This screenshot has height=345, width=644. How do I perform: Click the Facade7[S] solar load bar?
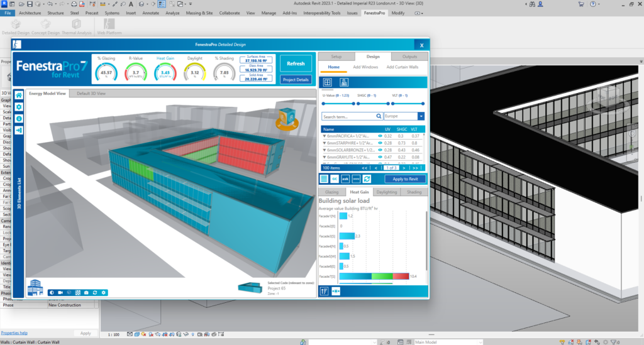click(374, 277)
